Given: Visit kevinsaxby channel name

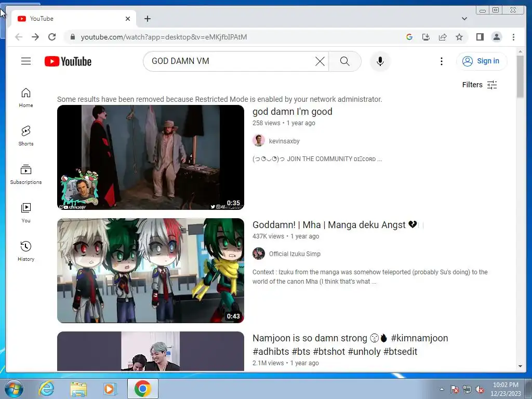Looking at the screenshot, I should pyautogui.click(x=284, y=141).
